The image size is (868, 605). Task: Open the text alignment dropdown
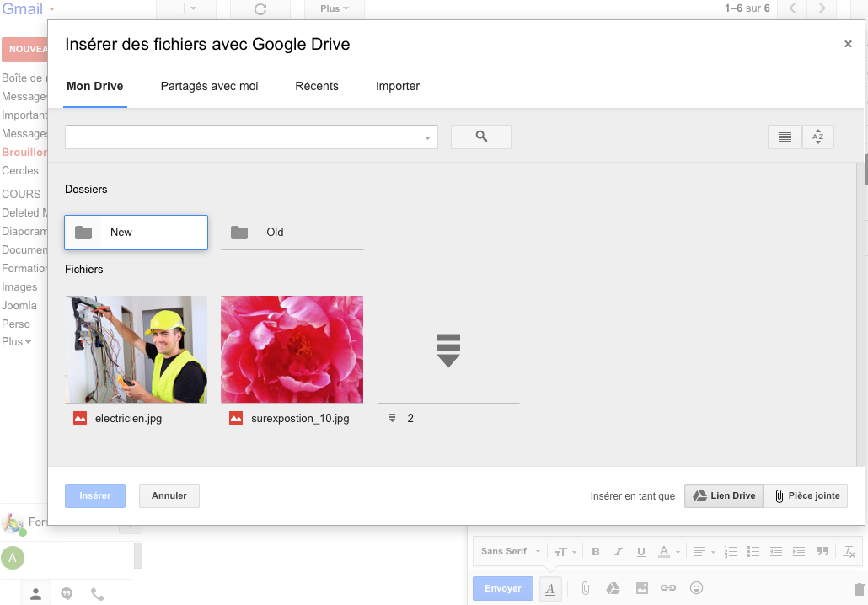[705, 552]
